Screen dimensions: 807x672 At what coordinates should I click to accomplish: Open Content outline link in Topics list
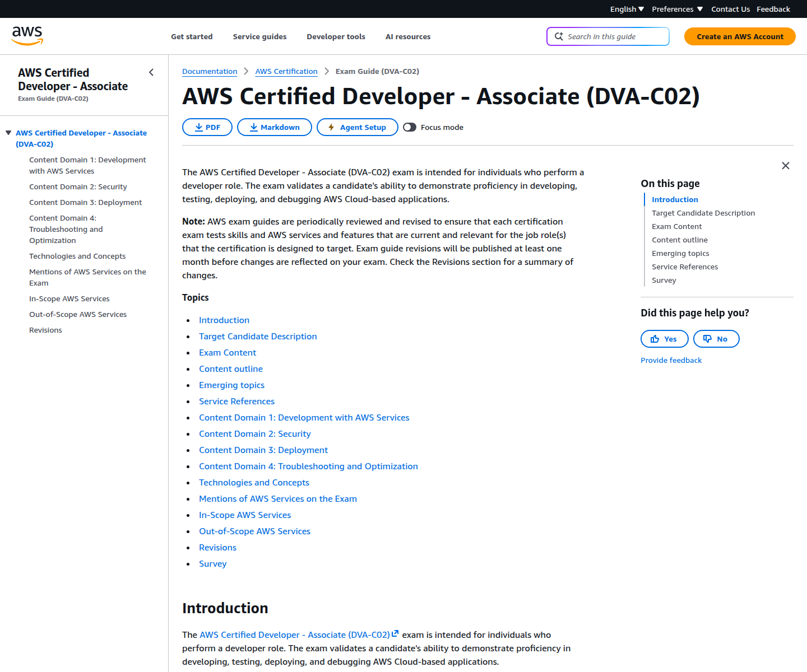[x=231, y=368]
